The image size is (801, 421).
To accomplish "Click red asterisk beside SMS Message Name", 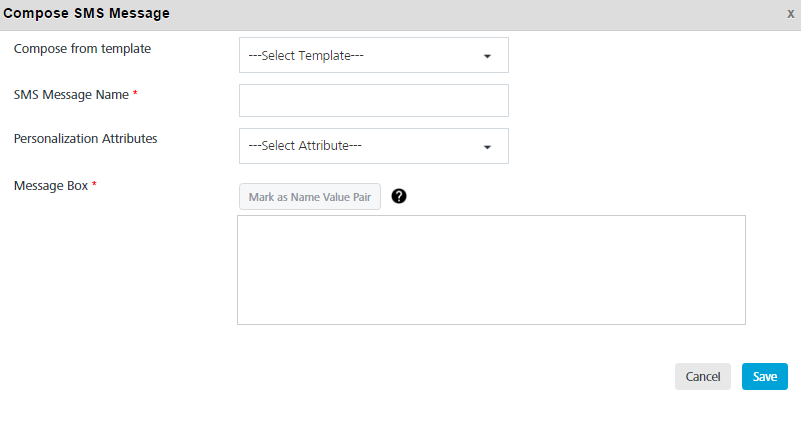I will click(x=135, y=93).
